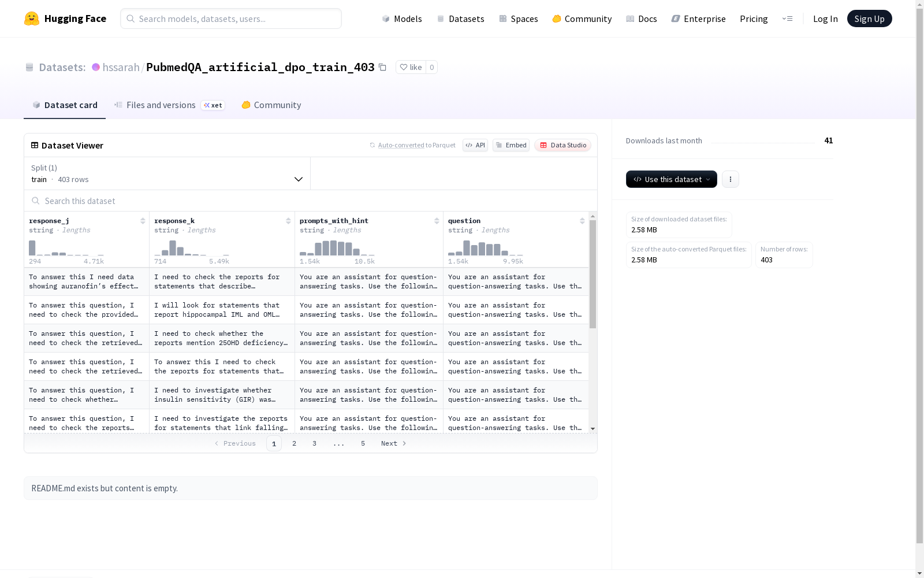The width and height of the screenshot is (924, 578).
Task: Click the Previous page button
Action: point(235,443)
